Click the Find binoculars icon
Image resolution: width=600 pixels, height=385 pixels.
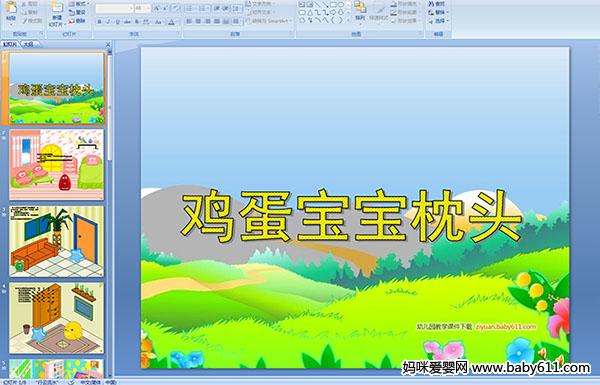[x=431, y=4]
